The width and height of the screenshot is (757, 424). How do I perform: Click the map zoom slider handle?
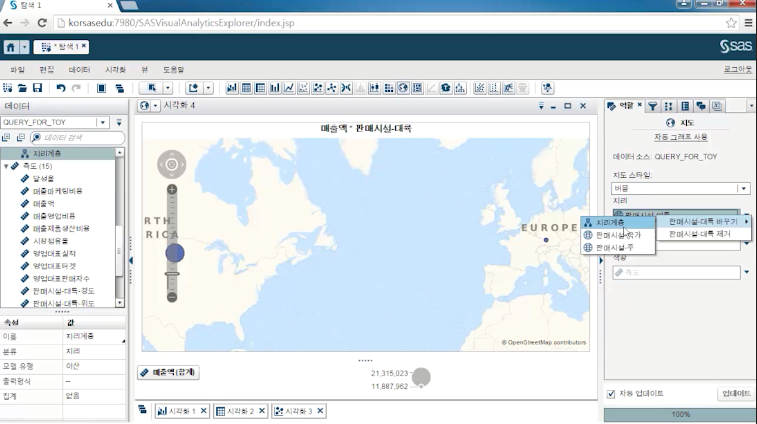click(x=174, y=253)
